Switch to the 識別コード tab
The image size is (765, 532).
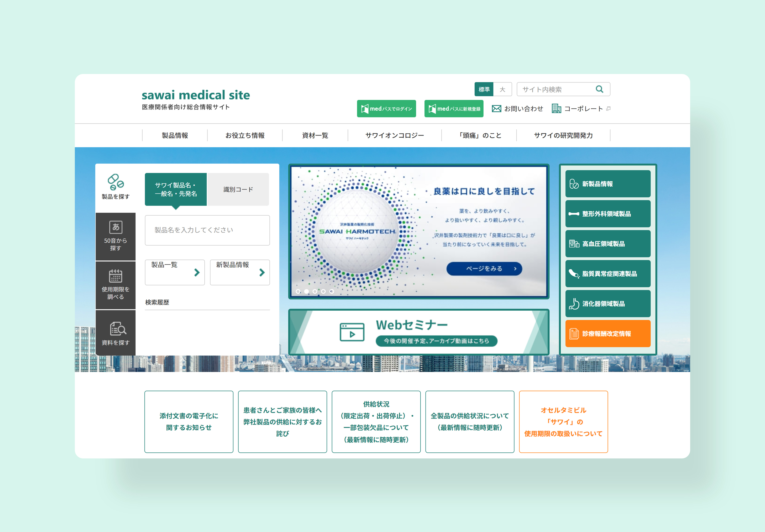click(x=238, y=189)
